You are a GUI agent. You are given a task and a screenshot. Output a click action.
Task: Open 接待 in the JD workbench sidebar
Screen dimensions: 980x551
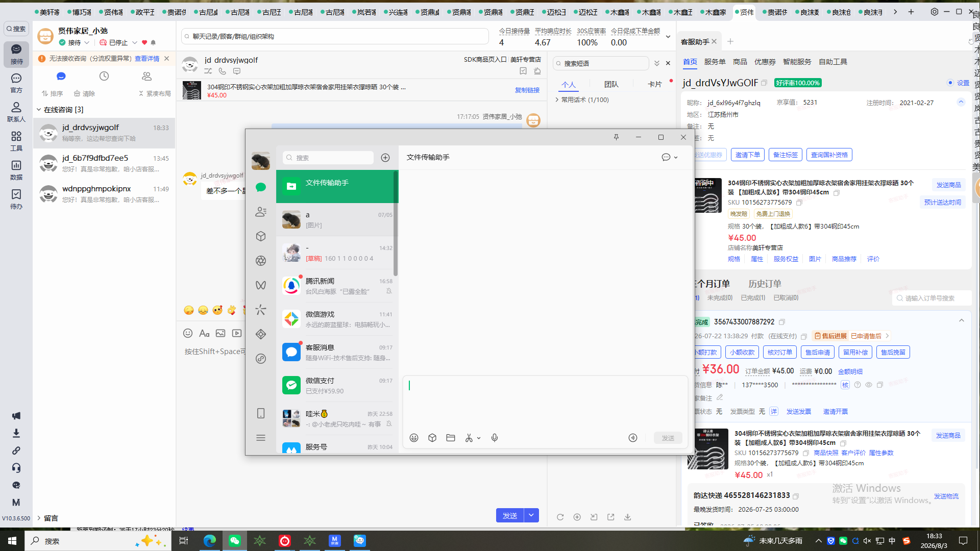16,54
